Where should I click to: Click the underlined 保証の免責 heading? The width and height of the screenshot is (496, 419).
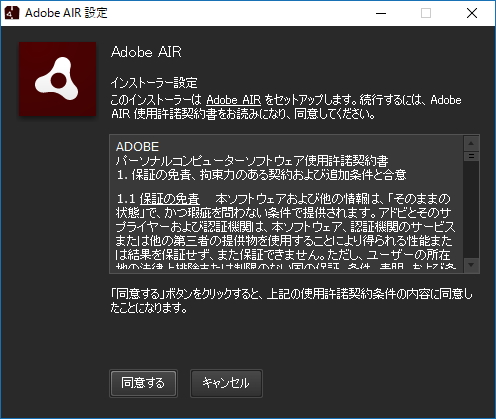(x=170, y=199)
